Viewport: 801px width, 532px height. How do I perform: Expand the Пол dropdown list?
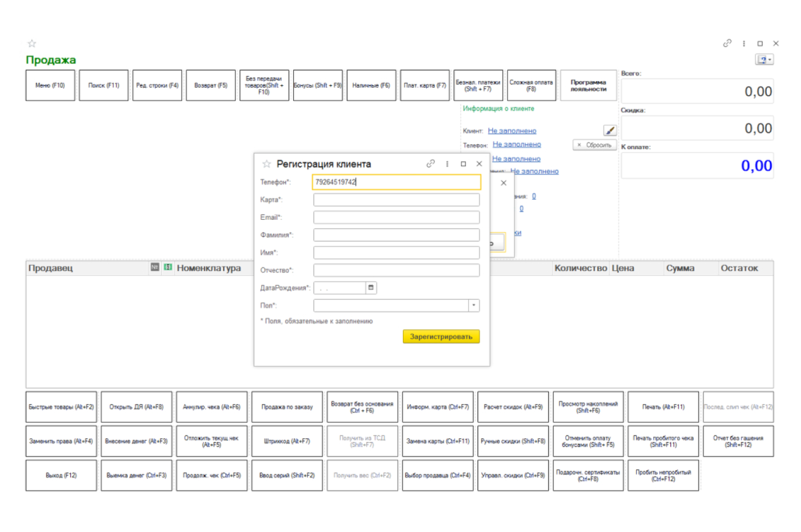pyautogui.click(x=474, y=305)
